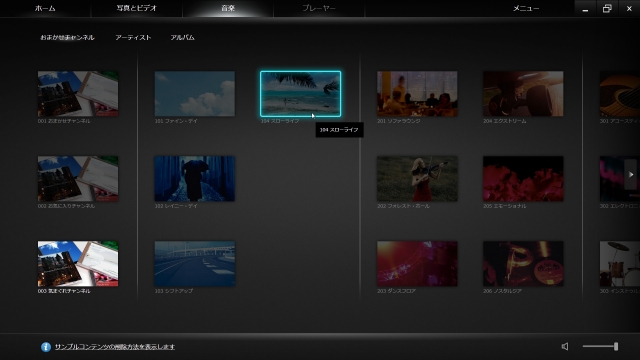Play the 204 エクストリーム channel

tap(523, 94)
